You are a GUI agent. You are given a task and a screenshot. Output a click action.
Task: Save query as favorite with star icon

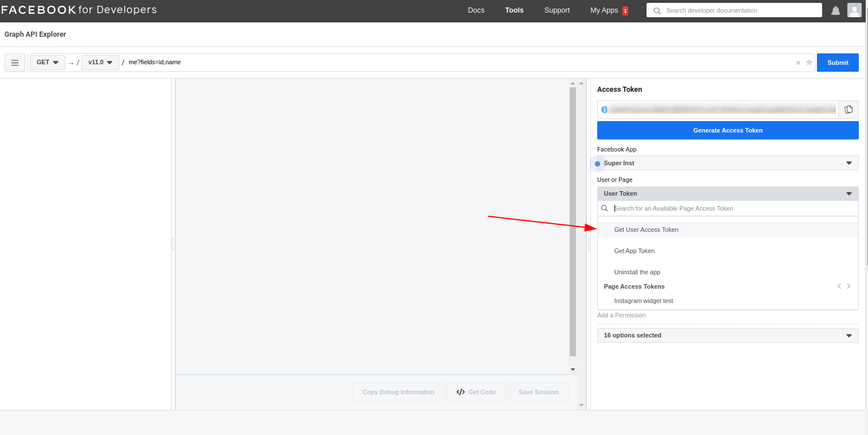(x=809, y=63)
